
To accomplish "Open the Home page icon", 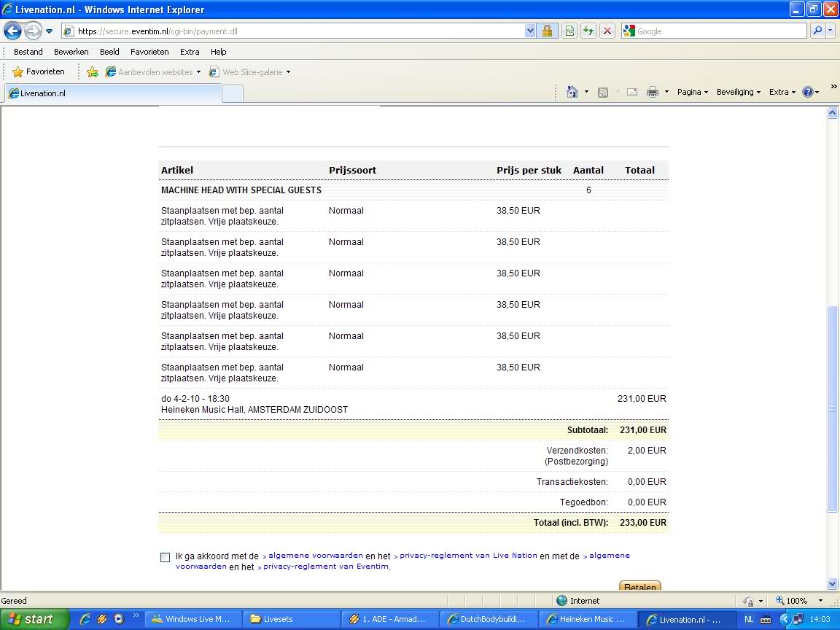I will [x=572, y=92].
